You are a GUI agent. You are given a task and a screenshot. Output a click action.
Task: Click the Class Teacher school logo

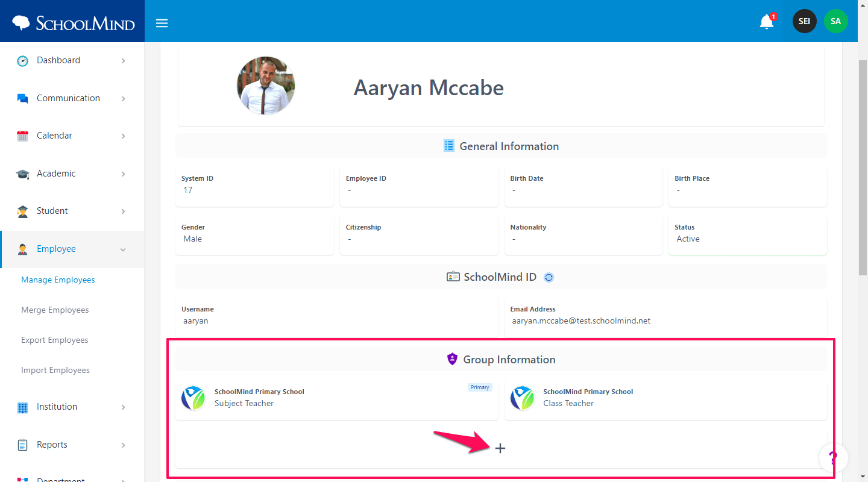[522, 398]
